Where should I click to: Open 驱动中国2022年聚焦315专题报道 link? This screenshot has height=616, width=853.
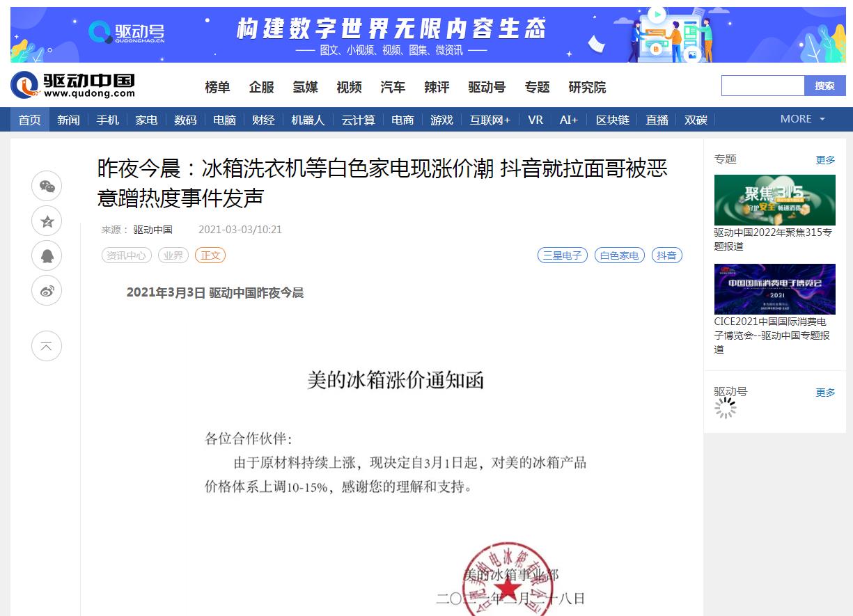point(774,239)
